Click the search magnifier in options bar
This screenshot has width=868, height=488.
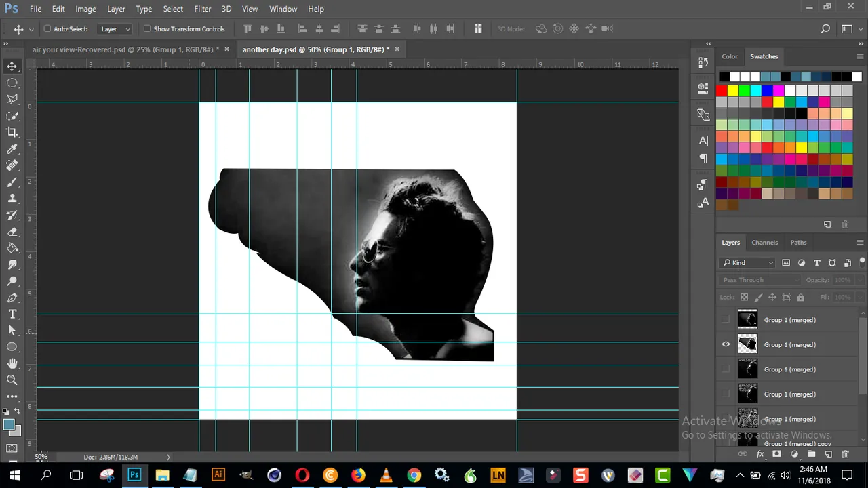825,28
